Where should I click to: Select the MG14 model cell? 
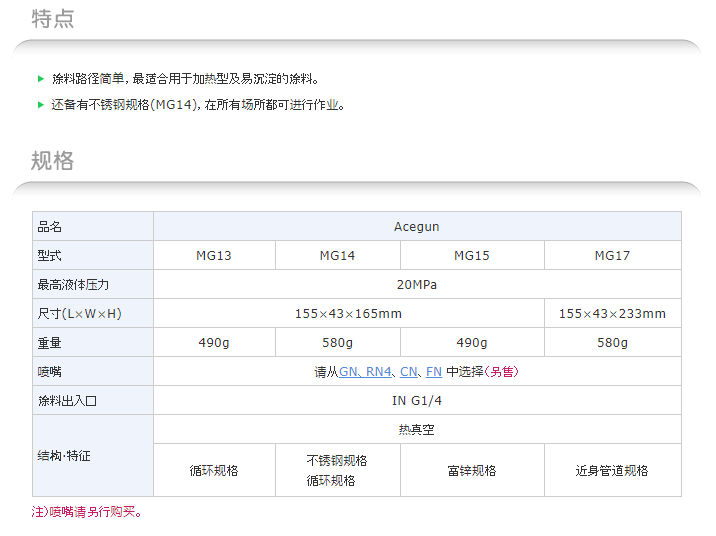(x=337, y=255)
